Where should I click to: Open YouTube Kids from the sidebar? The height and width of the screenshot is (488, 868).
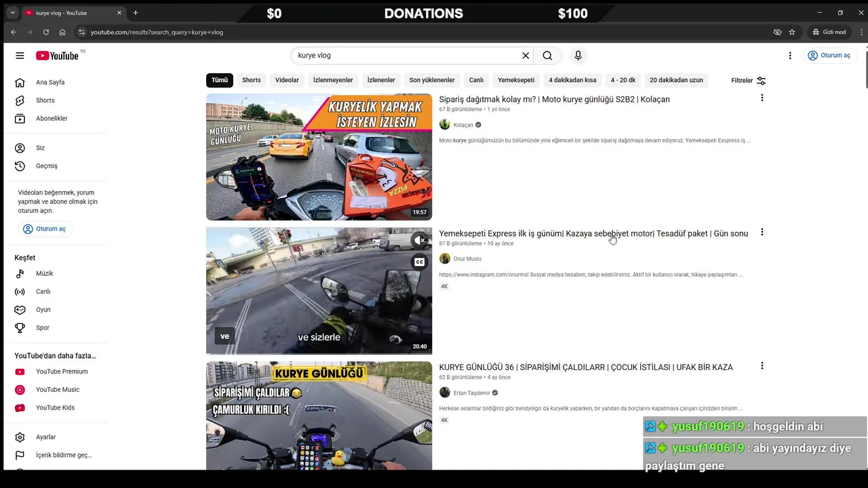[x=56, y=408]
